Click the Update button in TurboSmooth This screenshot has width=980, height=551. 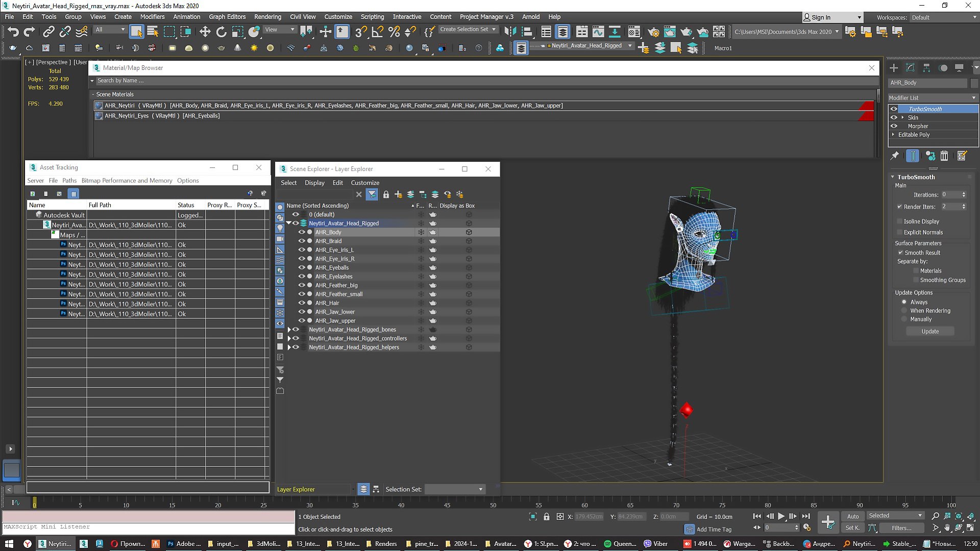click(x=930, y=332)
